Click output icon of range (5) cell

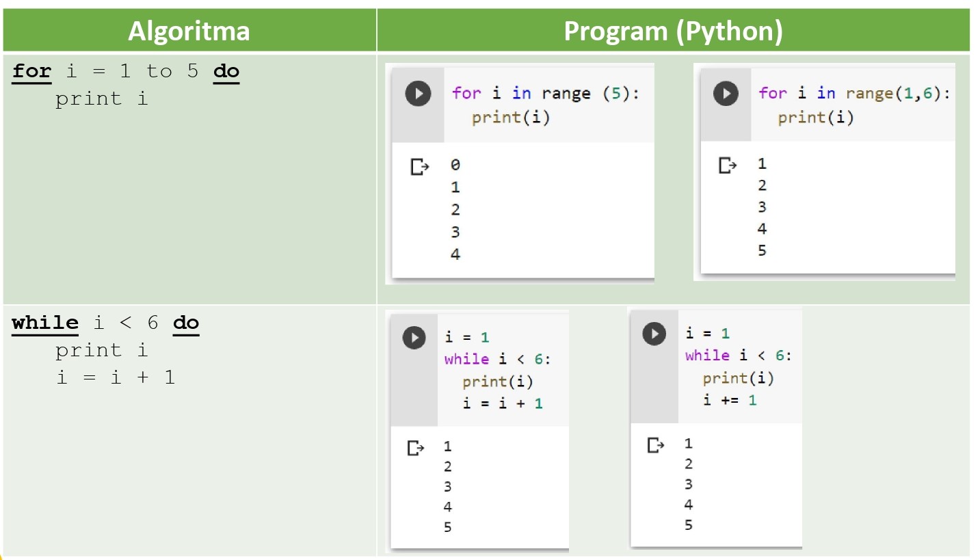tap(419, 166)
